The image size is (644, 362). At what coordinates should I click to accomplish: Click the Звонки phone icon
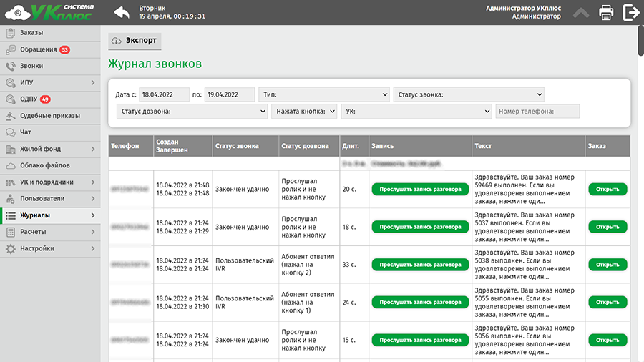(x=11, y=66)
